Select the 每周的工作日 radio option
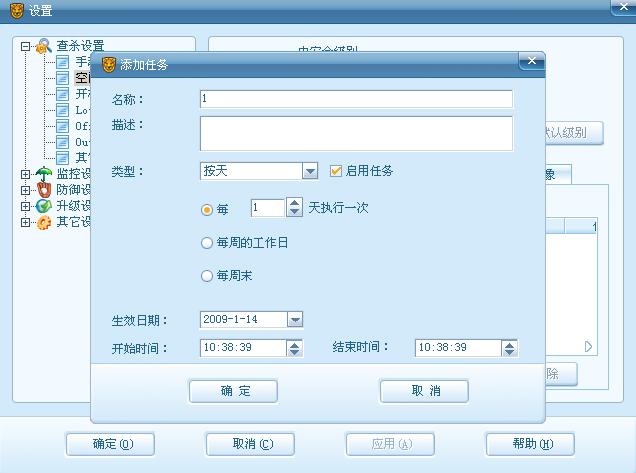The height and width of the screenshot is (473, 636). click(207, 243)
